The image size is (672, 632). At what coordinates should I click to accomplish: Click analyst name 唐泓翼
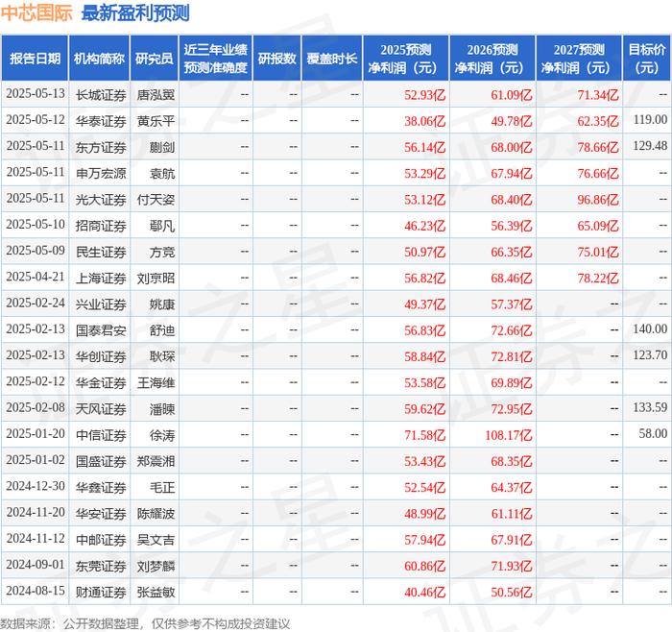pos(156,95)
